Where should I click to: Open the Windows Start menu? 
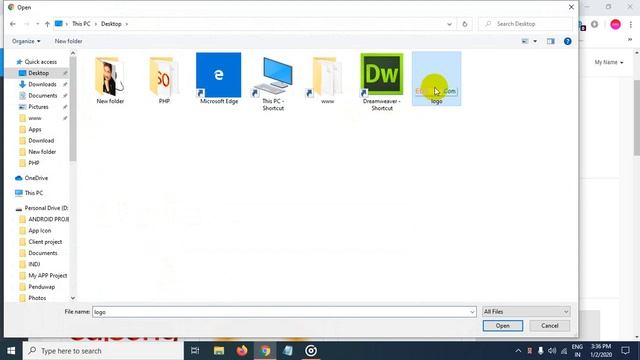[x=11, y=351]
